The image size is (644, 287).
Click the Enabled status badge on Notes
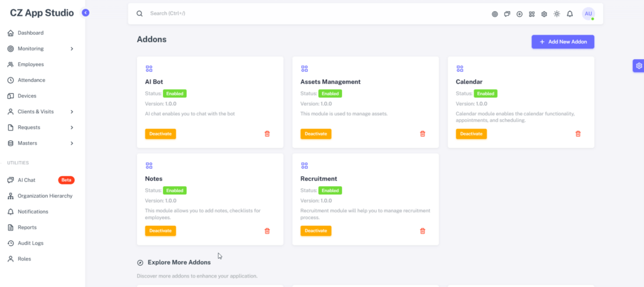(x=175, y=191)
